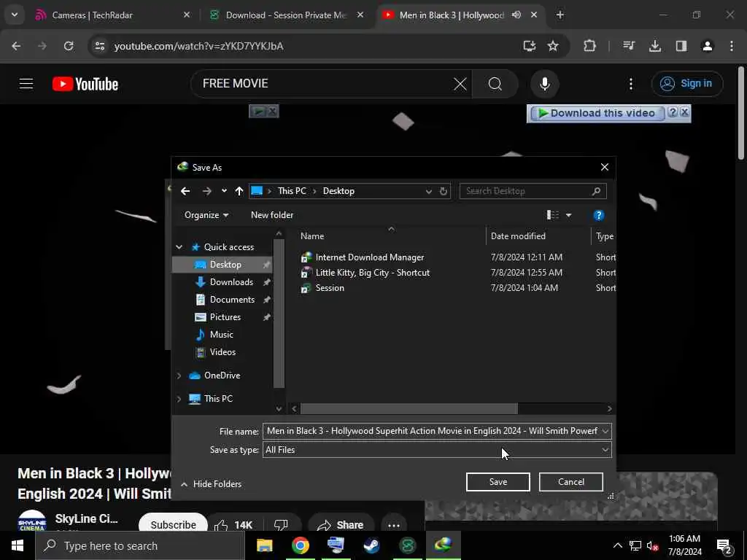Open the Organize menu
Viewport: 747px width, 560px height.
point(206,215)
